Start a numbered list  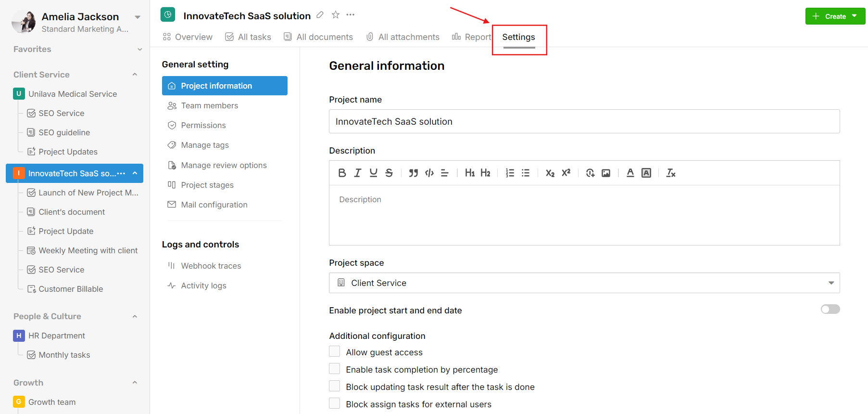pyautogui.click(x=510, y=173)
